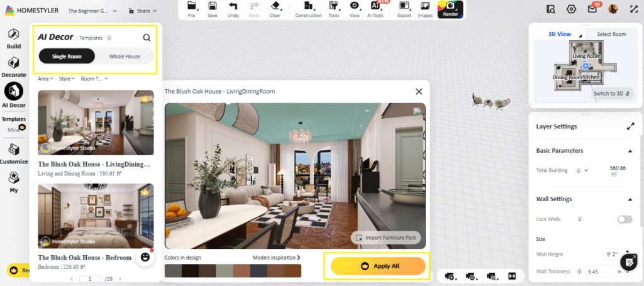Viewport: 644px width, 286px height.
Task: Switch to the 3D View tab
Action: (x=559, y=34)
